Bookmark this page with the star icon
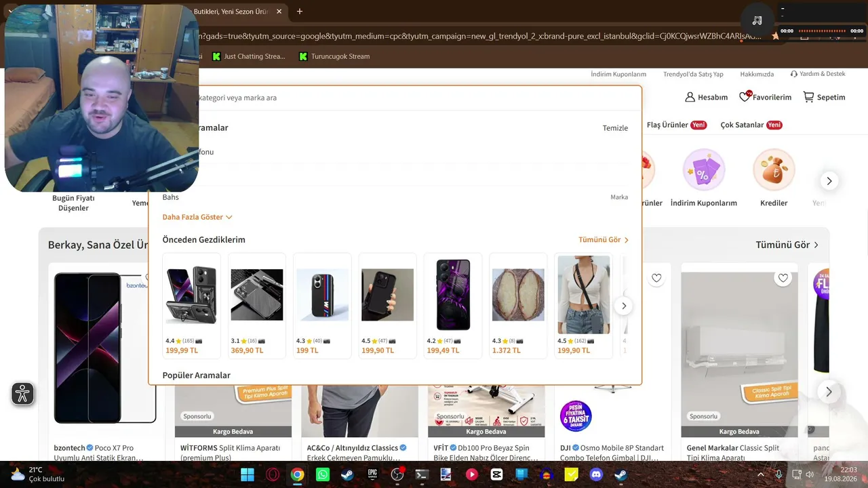This screenshot has height=488, width=868. pyautogui.click(x=776, y=36)
